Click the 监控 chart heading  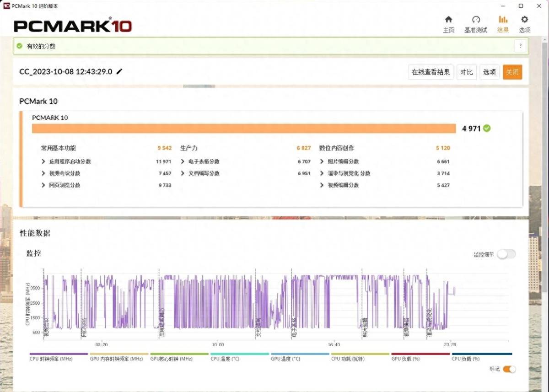(33, 253)
